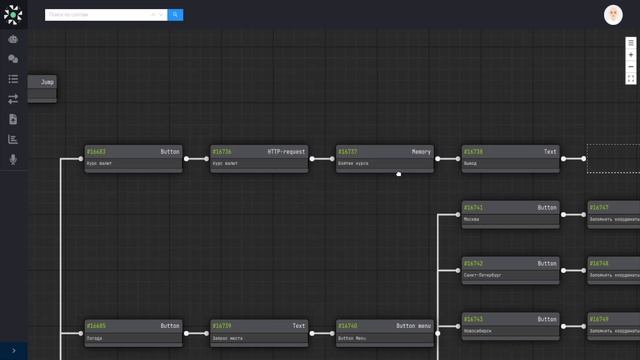Open the analytics chart icon in sidebar
The height and width of the screenshot is (360, 640).
[x=13, y=139]
